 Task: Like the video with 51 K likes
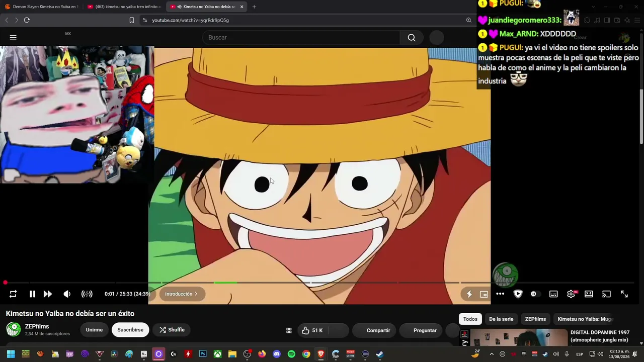pyautogui.click(x=312, y=330)
